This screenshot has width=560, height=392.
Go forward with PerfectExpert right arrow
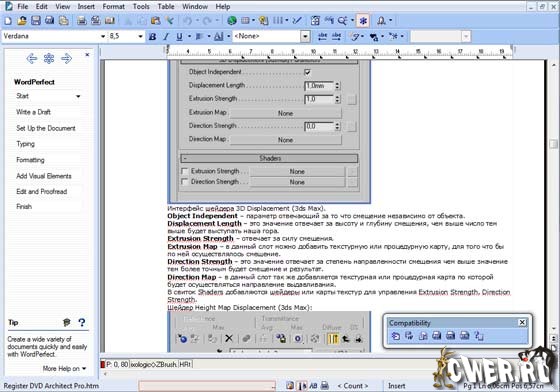(x=66, y=59)
